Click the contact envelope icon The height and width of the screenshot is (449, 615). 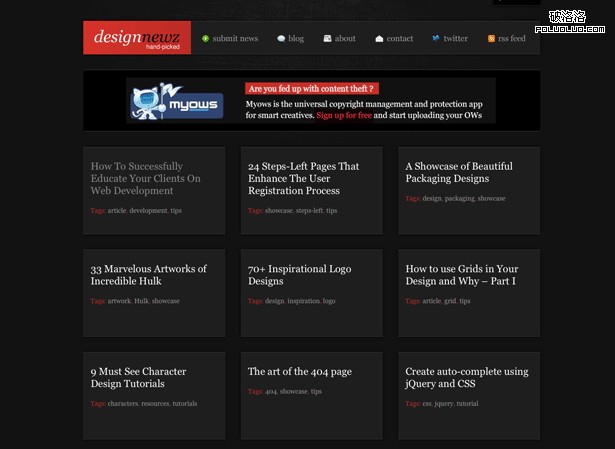(x=379, y=39)
